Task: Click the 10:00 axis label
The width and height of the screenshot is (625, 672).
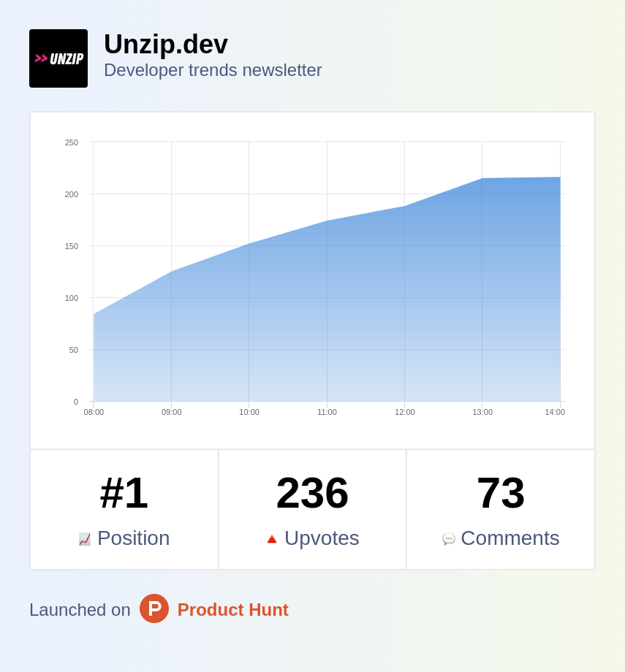Action: 249,412
